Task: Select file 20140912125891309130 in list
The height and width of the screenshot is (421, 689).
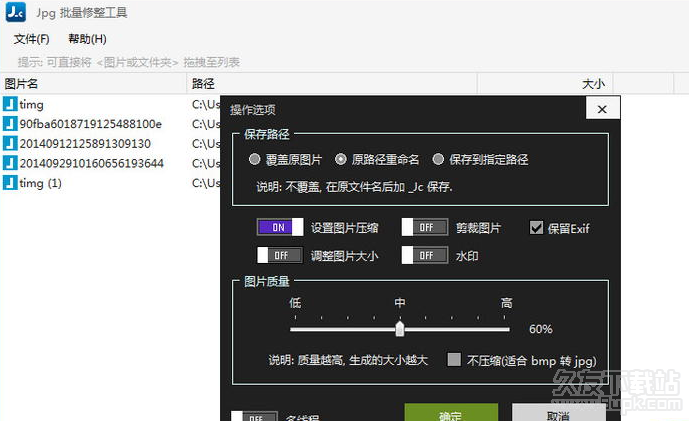Action: [85, 144]
